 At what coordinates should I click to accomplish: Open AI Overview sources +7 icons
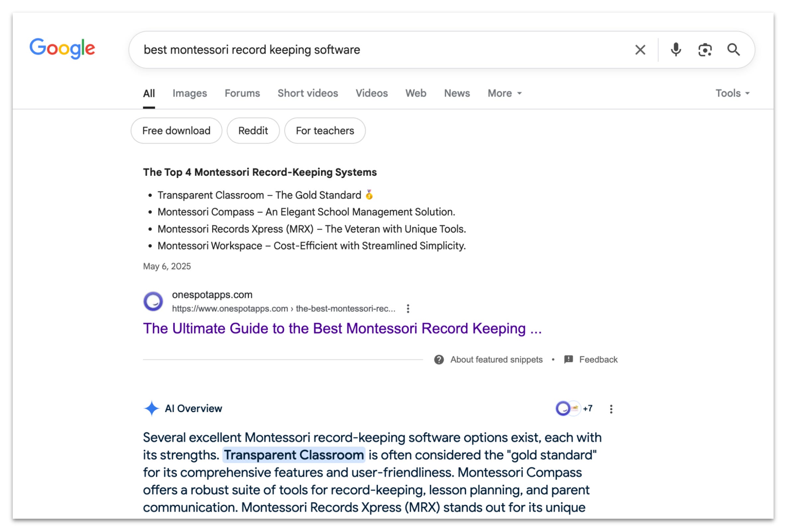click(574, 408)
